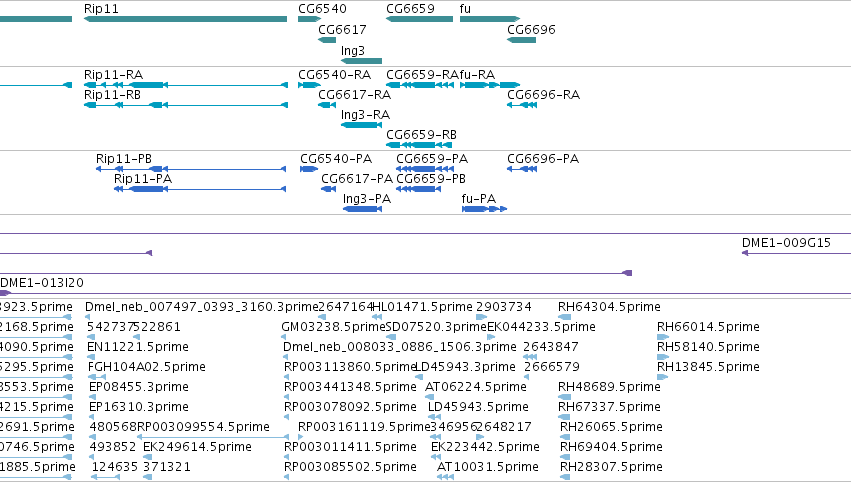Select transcript label CG6659-RA

(x=423, y=75)
